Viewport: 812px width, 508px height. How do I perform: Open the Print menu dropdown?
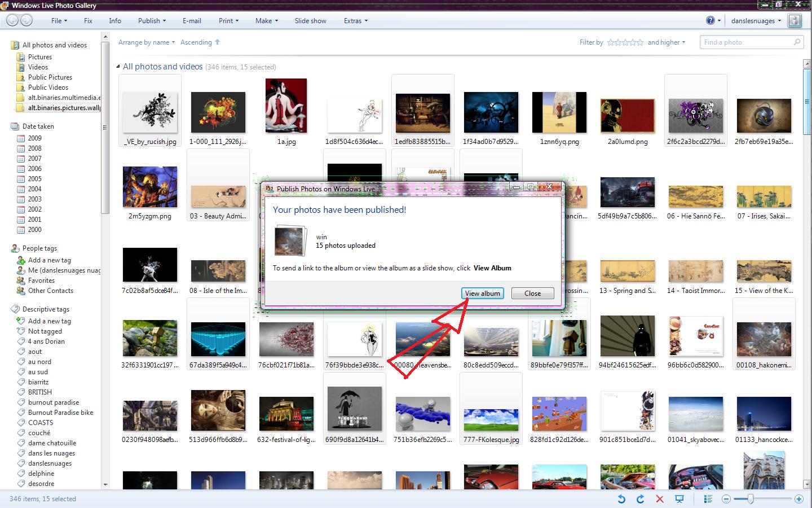[228, 21]
